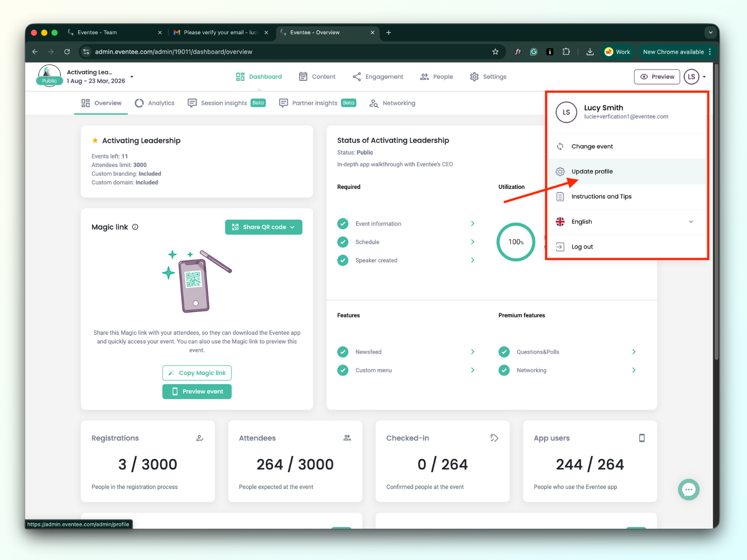The image size is (747, 560).
Task: Click the Magic link phone QR illustration
Action: 197,281
